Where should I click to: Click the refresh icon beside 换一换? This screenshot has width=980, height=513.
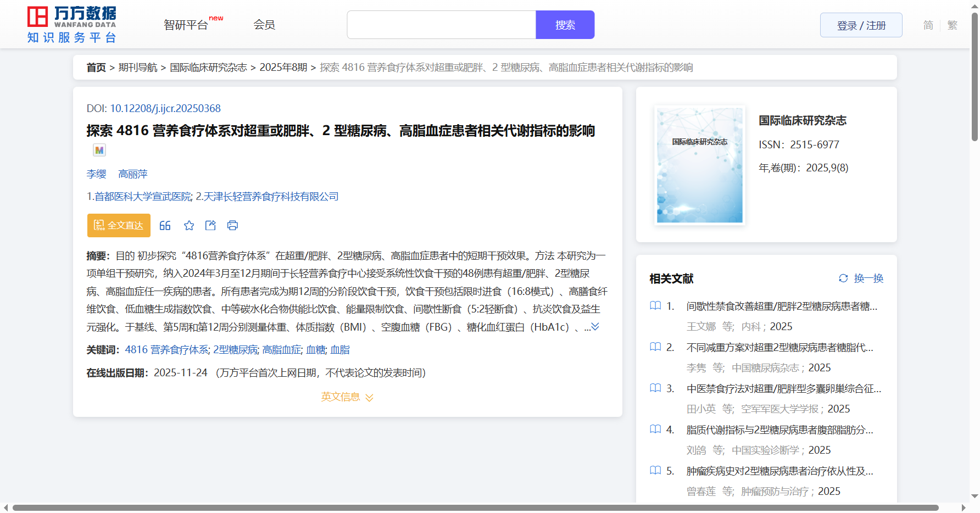coord(843,278)
